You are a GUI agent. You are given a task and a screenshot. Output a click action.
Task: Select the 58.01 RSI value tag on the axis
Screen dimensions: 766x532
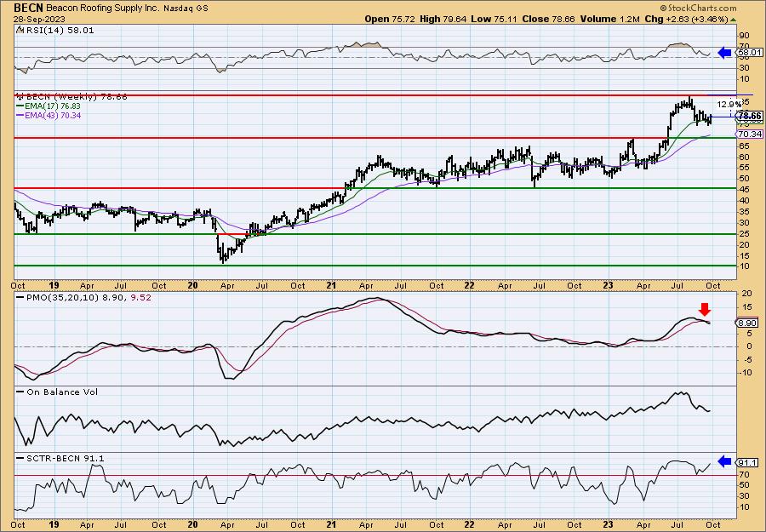click(750, 52)
